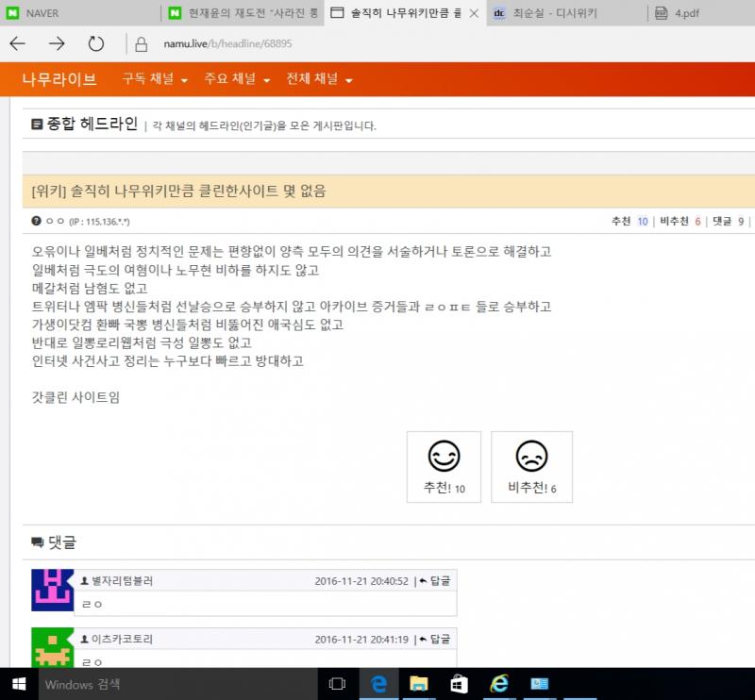This screenshot has height=700, width=755.
Task: Click the padlock site info icon
Action: coord(141,44)
